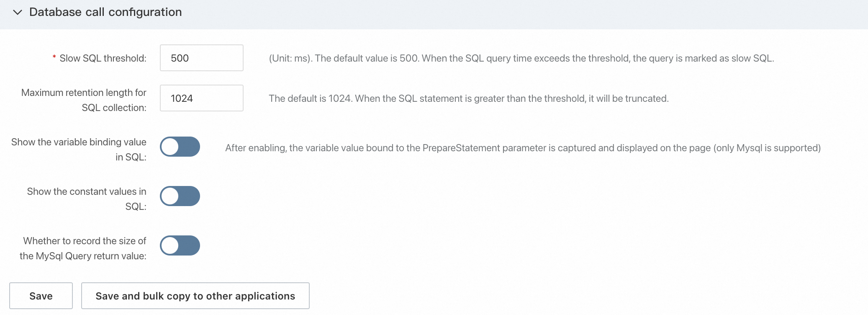Click the truncation threshold description text
Viewport: 868px width, 315px height.
pyautogui.click(x=468, y=98)
